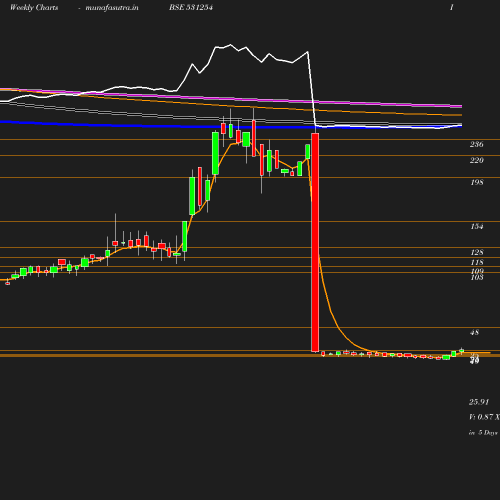Click the 220 price level label

click(x=476, y=160)
